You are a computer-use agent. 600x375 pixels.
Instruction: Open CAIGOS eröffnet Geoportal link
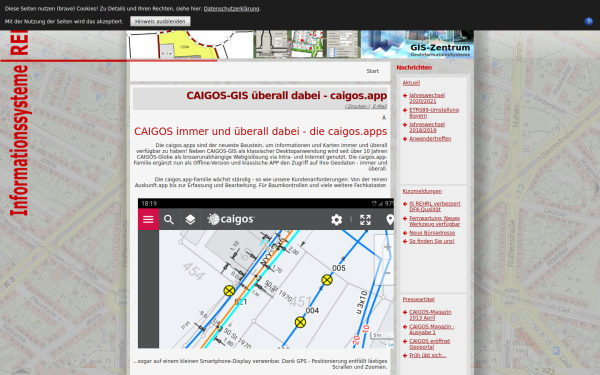pyautogui.click(x=429, y=344)
